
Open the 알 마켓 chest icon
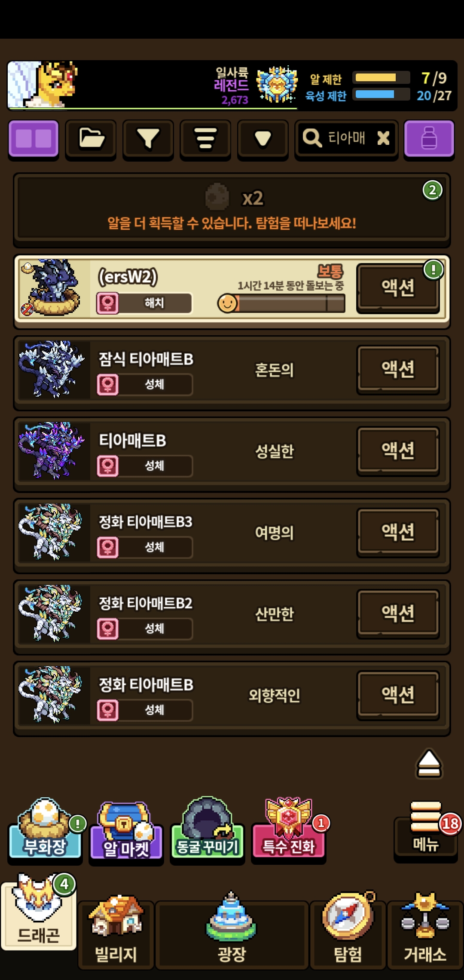tap(126, 830)
